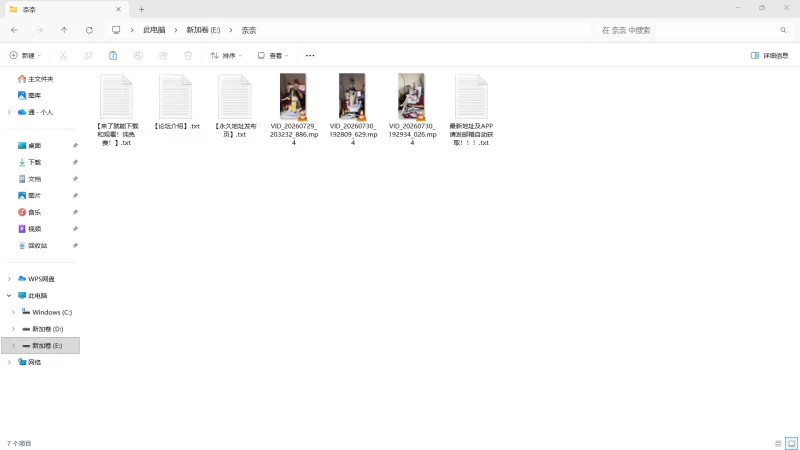This screenshot has width=800, height=450.
Task: Open the three-dots See more menu
Action: pos(310,56)
